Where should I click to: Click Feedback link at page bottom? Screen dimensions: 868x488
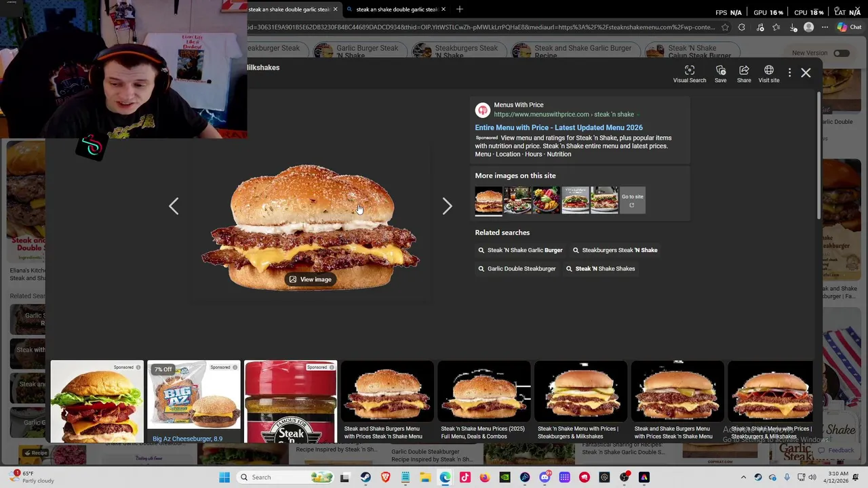coord(836,451)
